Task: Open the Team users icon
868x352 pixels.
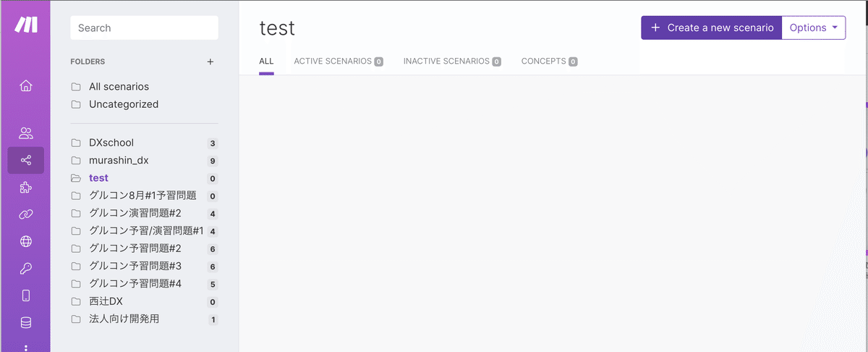Action: [26, 133]
